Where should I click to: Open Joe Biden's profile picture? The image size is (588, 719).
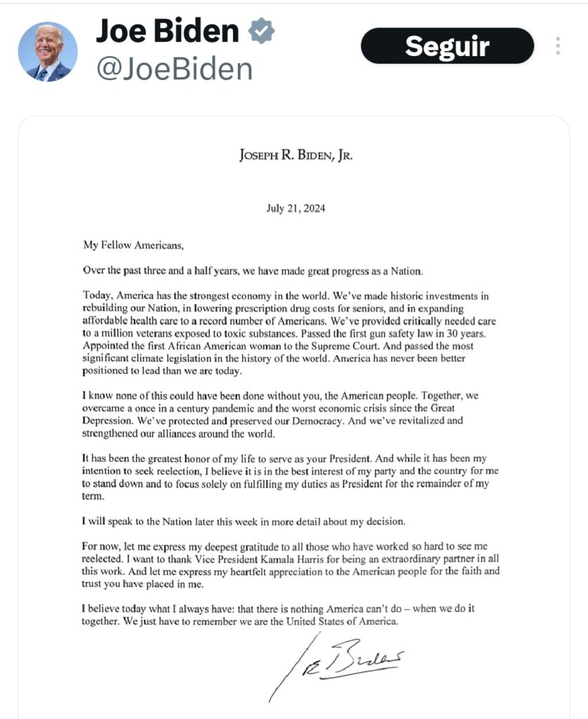point(48,51)
